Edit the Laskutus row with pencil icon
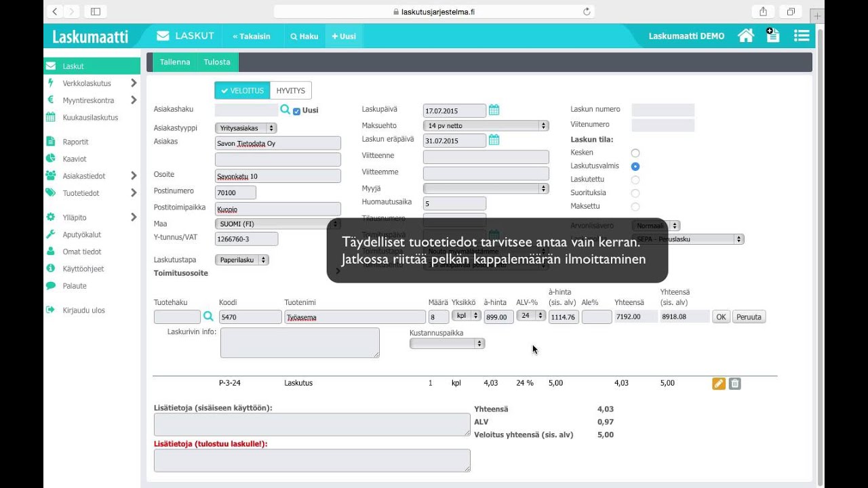The height and width of the screenshot is (488, 868). tap(719, 384)
